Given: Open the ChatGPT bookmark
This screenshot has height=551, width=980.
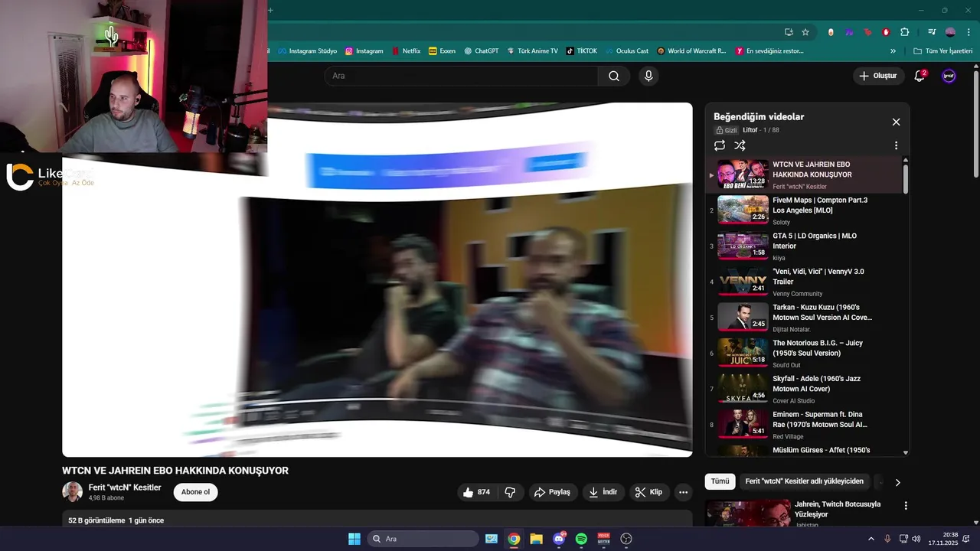Looking at the screenshot, I should coord(481,51).
